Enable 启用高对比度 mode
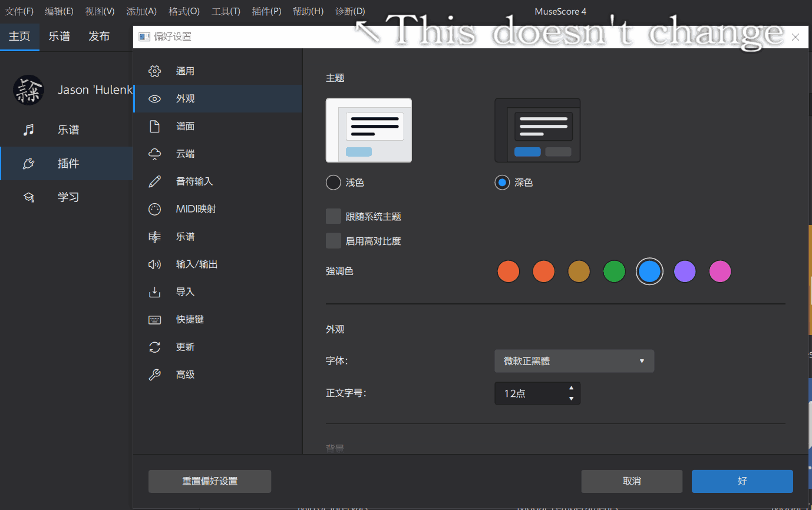Screen dimensions: 812x510 334,240
